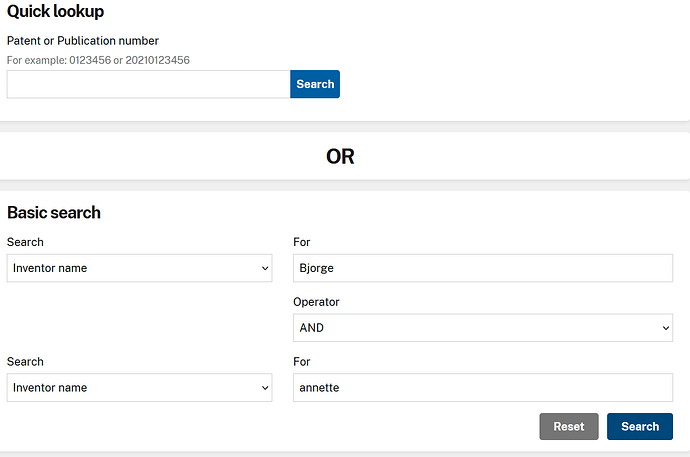Viewport: 690px width, 457px height.
Task: Click the chevron arrow of the first Inventor name dropdown
Action: pos(264,268)
